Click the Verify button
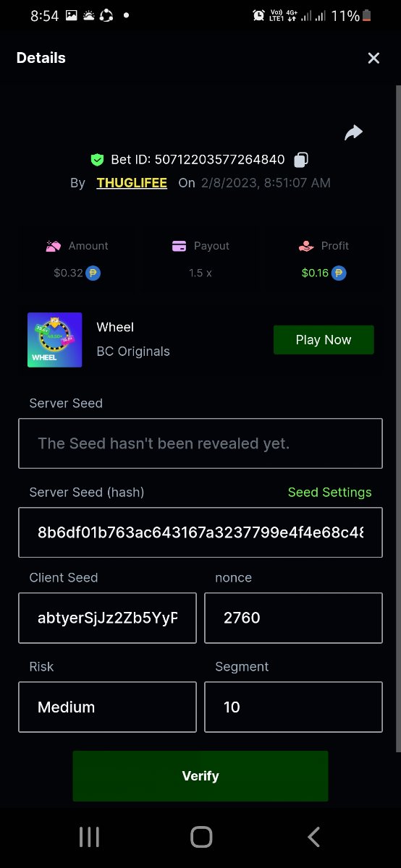The image size is (401, 868). click(200, 776)
